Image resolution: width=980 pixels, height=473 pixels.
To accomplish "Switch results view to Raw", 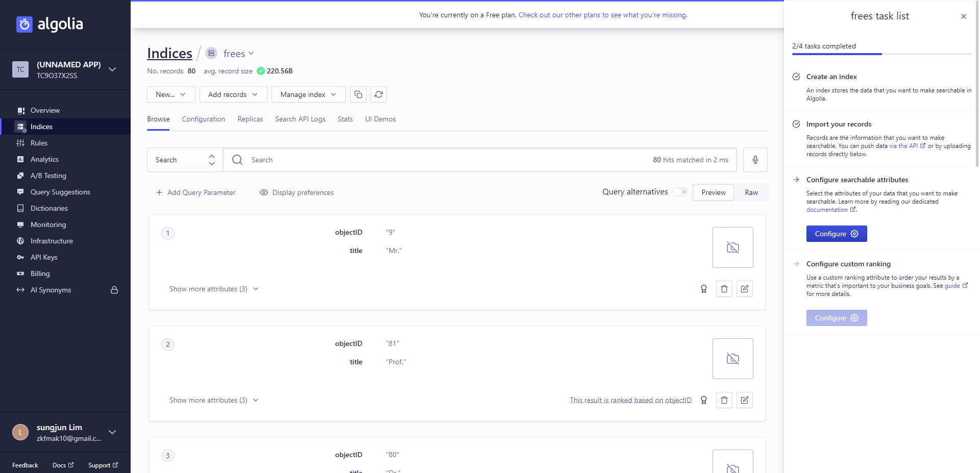I will click(x=751, y=192).
